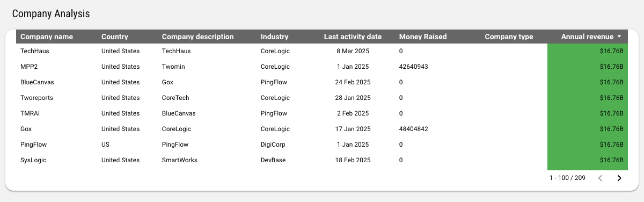Sort by Last activity date header
Viewport: 644px width, 202px height.
[x=353, y=37]
